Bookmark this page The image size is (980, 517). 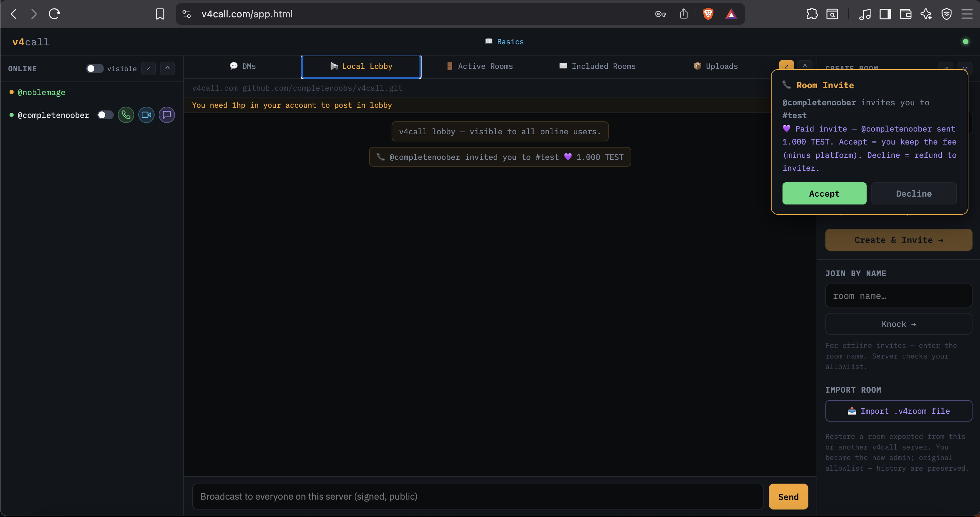tap(160, 14)
